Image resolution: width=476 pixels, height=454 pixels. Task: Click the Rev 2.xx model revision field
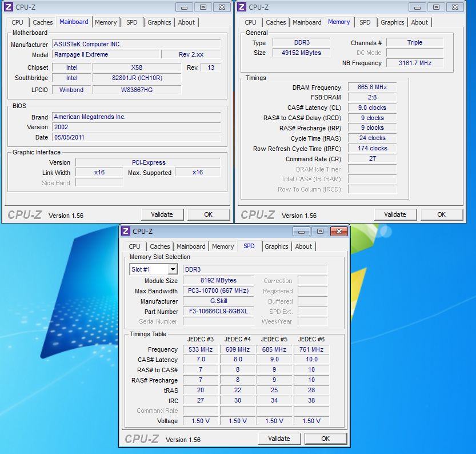(191, 54)
